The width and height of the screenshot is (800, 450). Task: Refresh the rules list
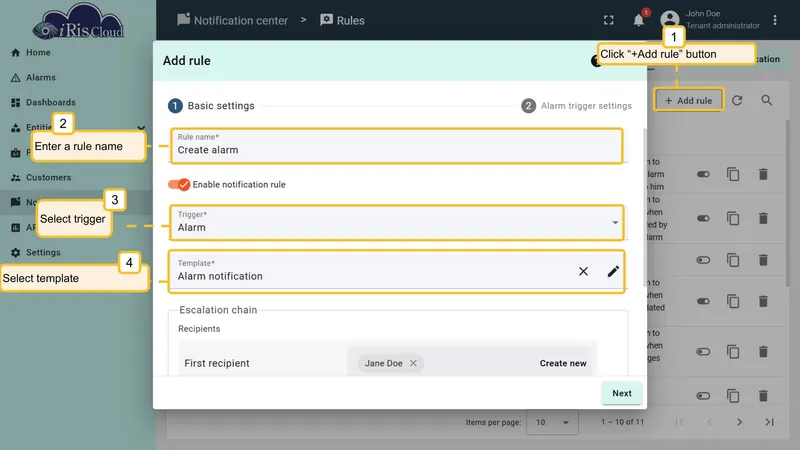coord(737,101)
